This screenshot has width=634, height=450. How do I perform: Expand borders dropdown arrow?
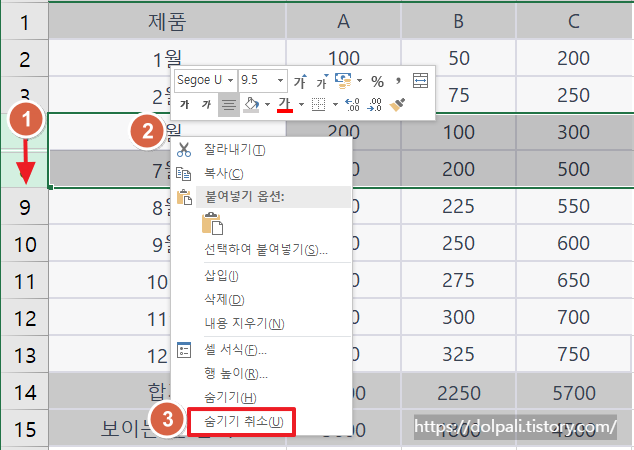(x=335, y=104)
